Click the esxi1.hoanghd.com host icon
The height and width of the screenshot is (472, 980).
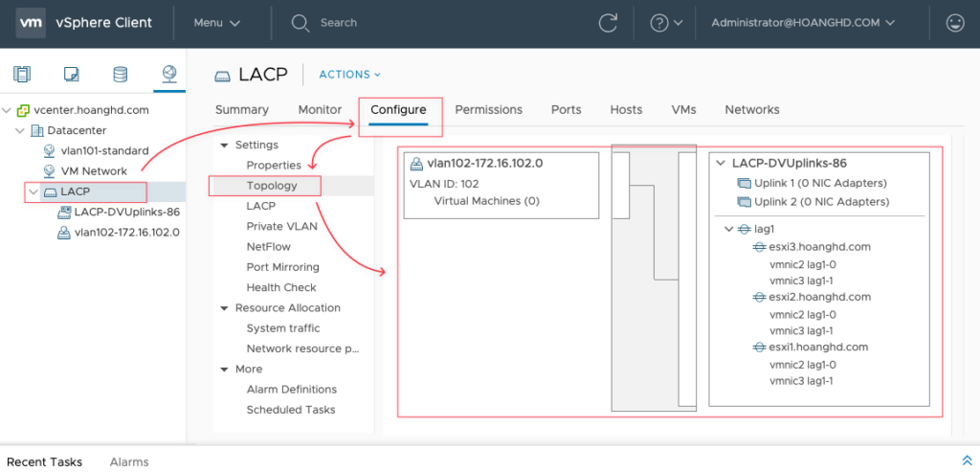coord(759,347)
